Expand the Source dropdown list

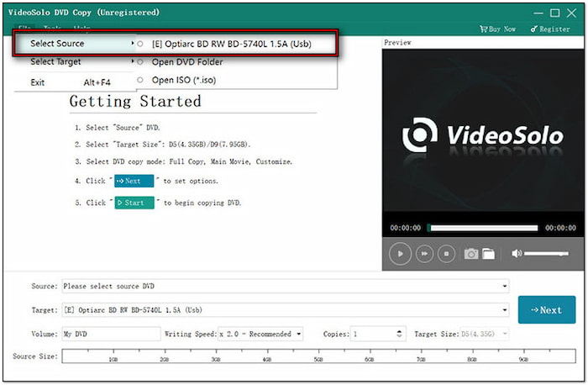(x=504, y=287)
